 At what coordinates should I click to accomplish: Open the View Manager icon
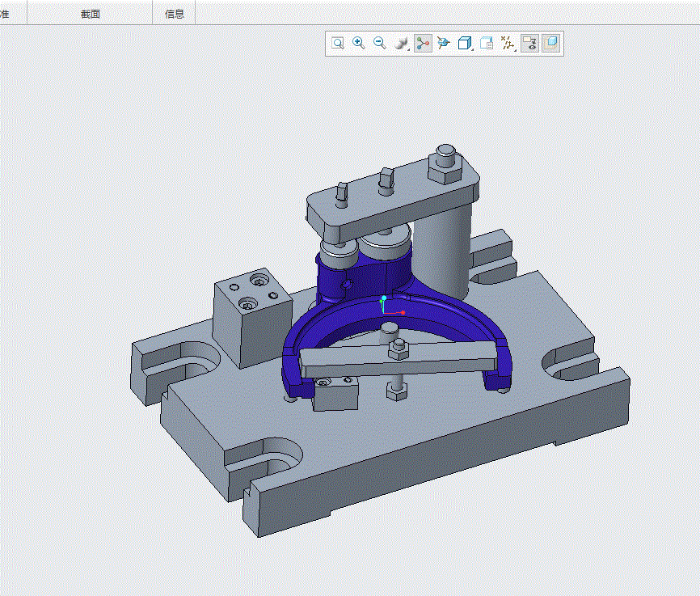pyautogui.click(x=487, y=44)
